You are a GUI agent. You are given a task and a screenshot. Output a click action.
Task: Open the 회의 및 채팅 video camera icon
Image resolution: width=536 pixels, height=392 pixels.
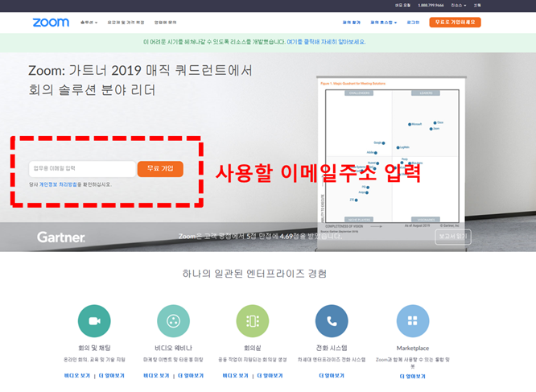coord(94,321)
